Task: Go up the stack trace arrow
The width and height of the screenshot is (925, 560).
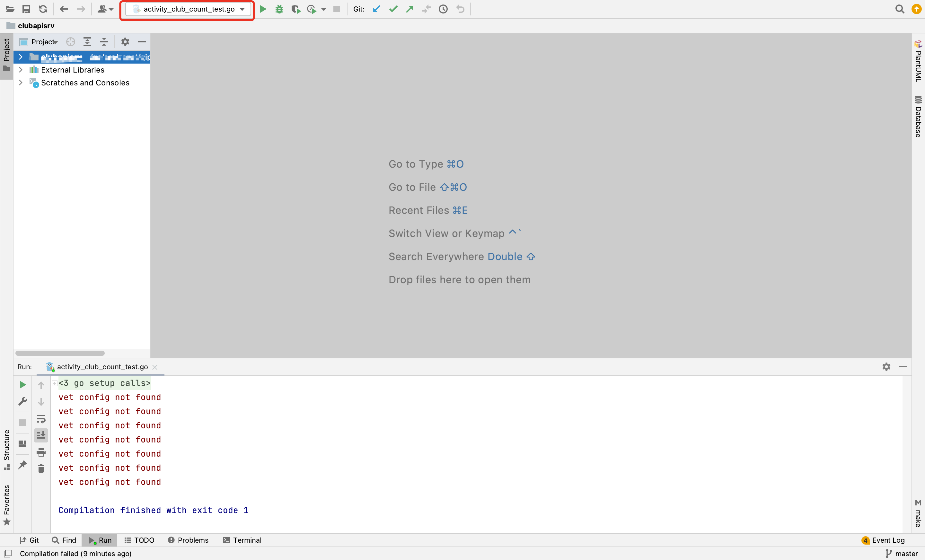Action: 41,385
